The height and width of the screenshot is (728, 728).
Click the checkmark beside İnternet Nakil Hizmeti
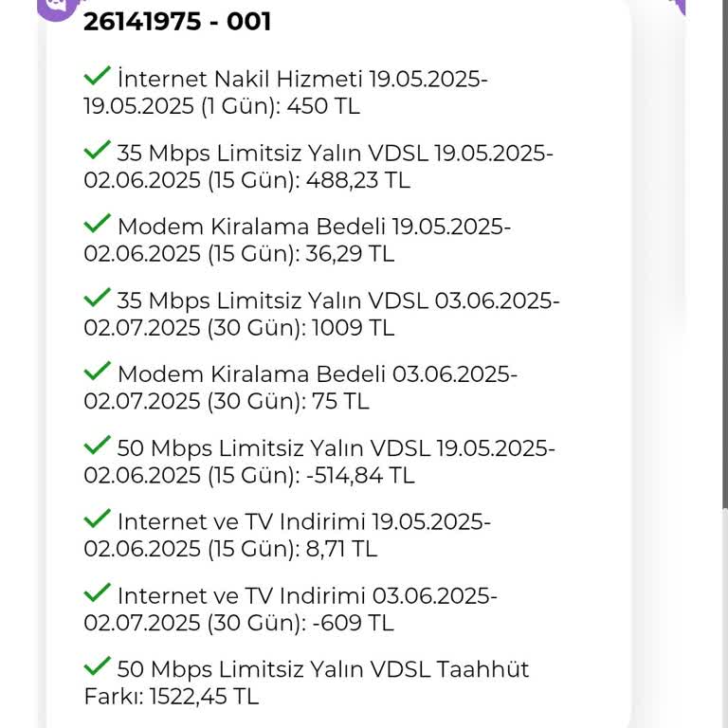[97, 75]
